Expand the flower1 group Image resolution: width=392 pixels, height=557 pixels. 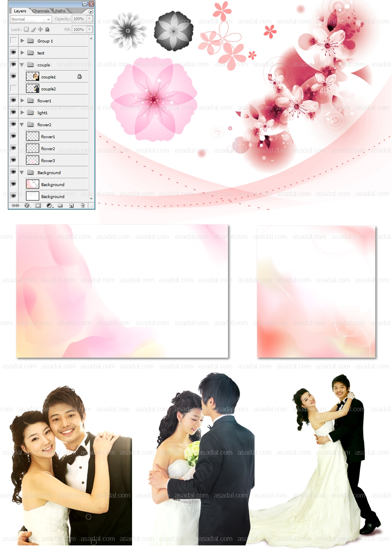22,101
